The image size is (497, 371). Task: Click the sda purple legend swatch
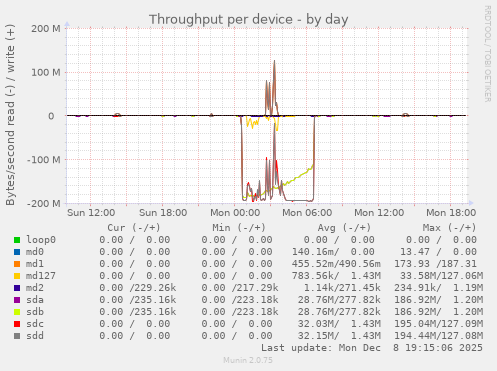pyautogui.click(x=17, y=300)
